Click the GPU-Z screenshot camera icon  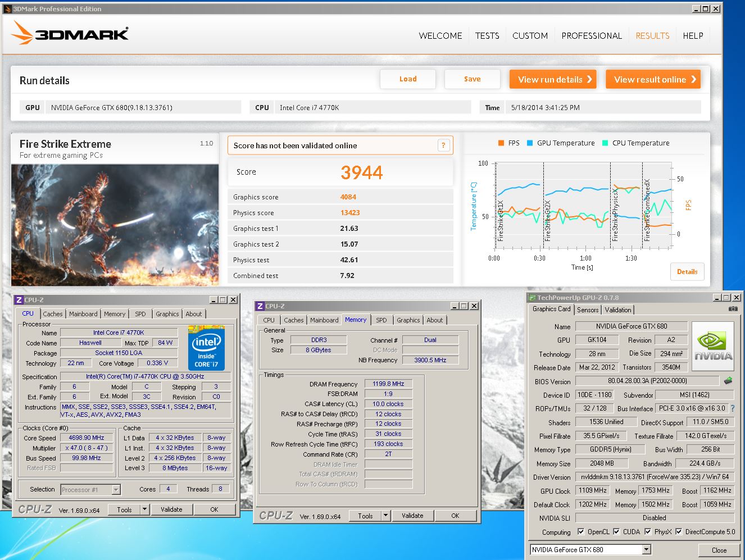pyautogui.click(x=733, y=309)
